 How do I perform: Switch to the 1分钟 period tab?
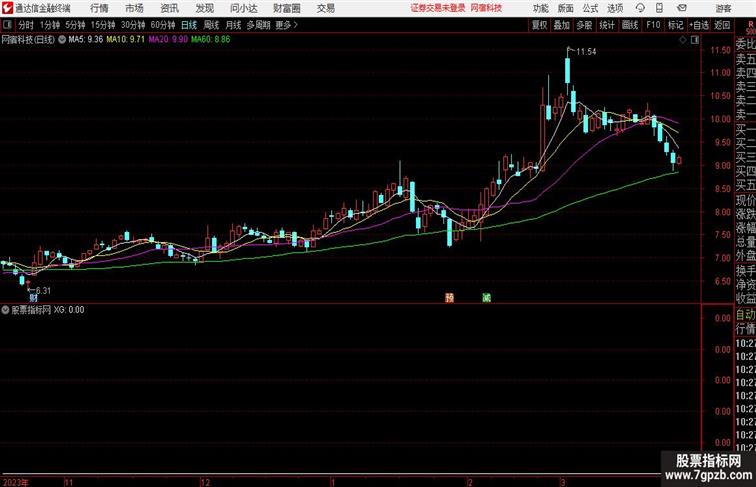(x=50, y=25)
